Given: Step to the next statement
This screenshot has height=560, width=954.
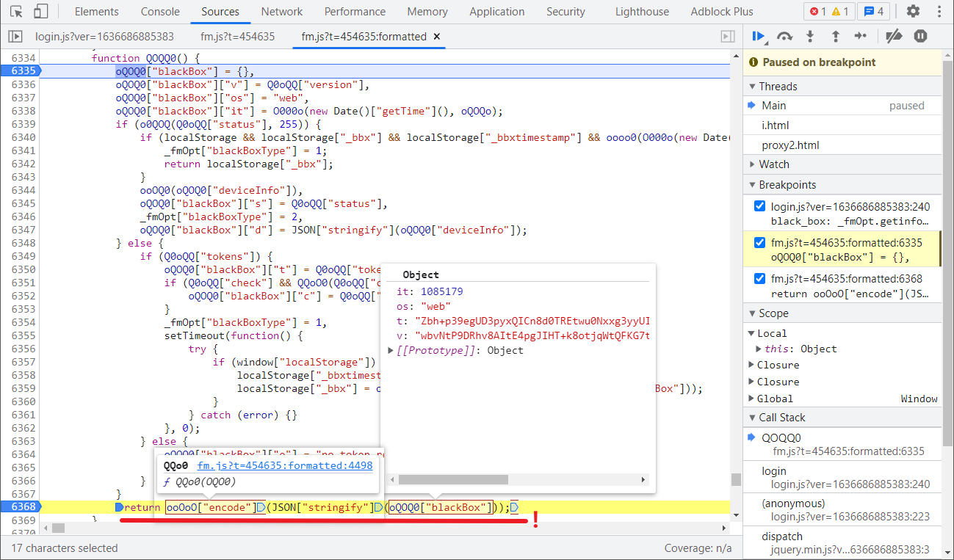Looking at the screenshot, I should [x=861, y=36].
